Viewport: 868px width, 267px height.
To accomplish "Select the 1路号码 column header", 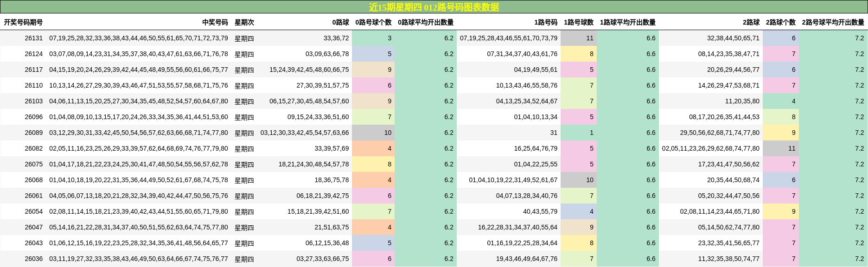I will [546, 22].
